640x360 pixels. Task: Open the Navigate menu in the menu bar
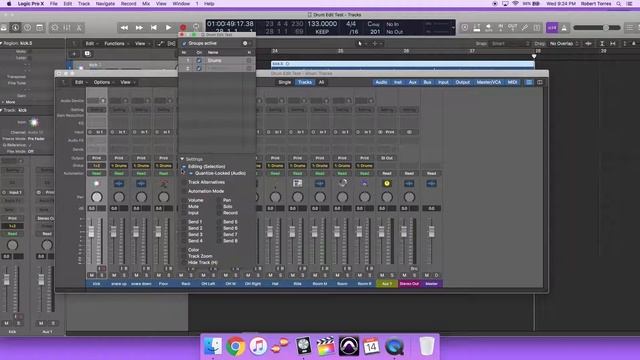(105, 4)
